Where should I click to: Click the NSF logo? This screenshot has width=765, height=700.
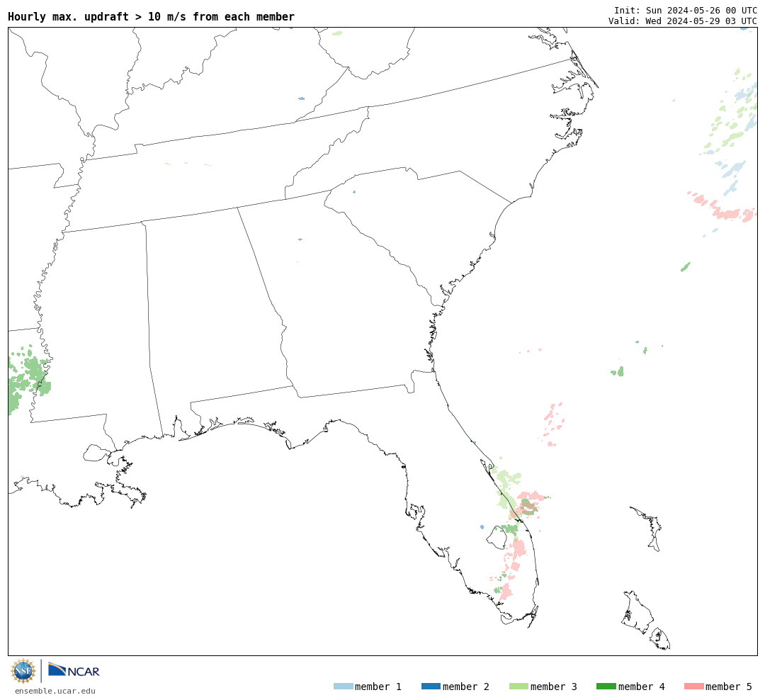coord(23,671)
